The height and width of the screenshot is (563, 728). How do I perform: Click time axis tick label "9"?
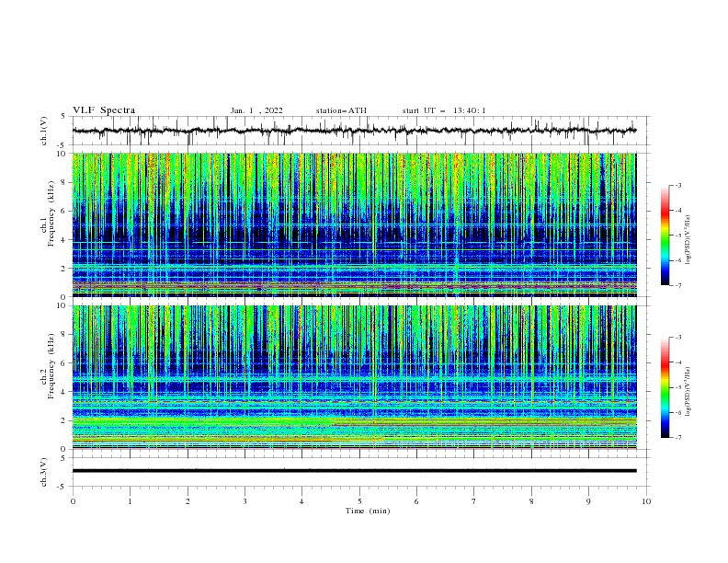(x=588, y=501)
